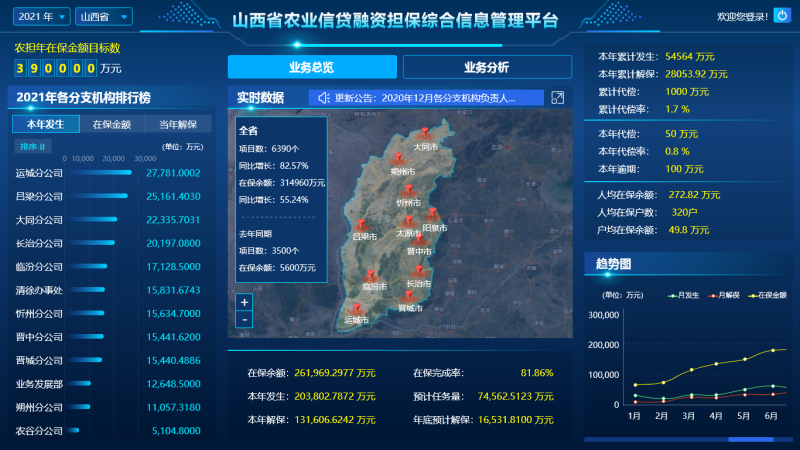Screen dimensions: 800x450
Task: Zoom in map with plus button
Action: [x=245, y=301]
